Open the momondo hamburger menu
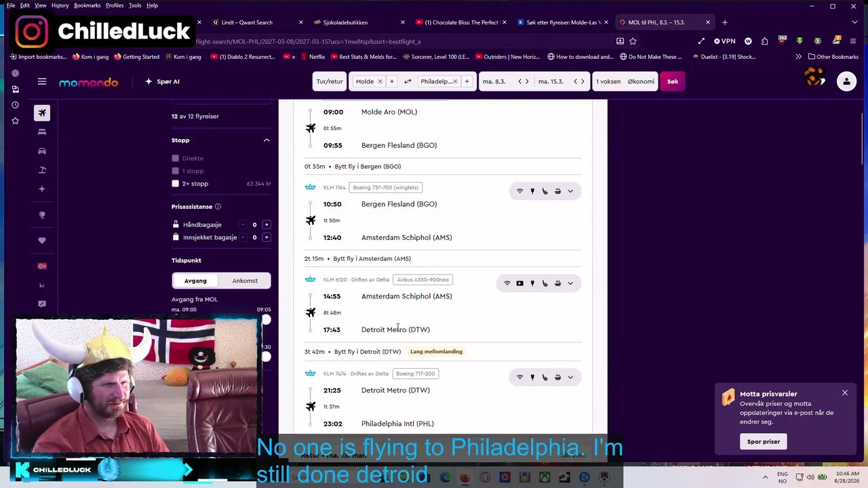 point(42,81)
